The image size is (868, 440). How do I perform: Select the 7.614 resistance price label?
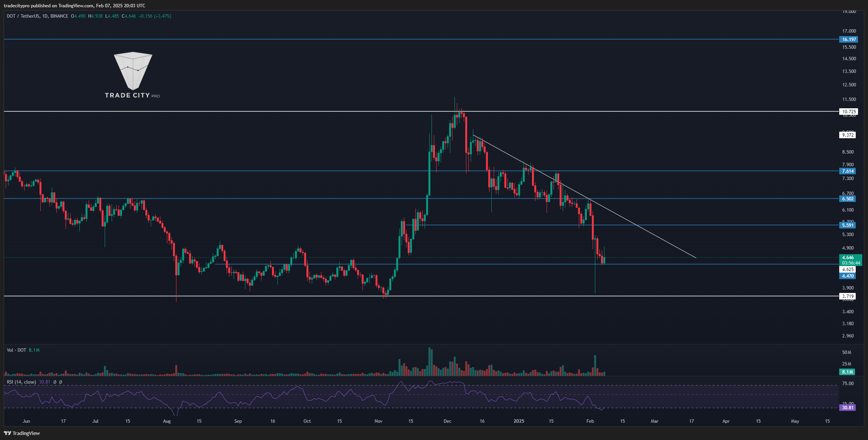(847, 171)
